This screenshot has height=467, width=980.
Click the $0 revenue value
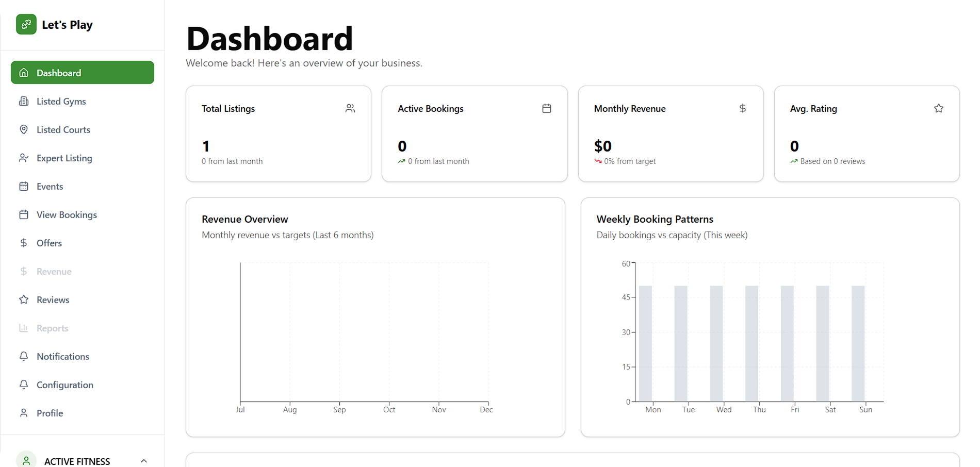[603, 146]
